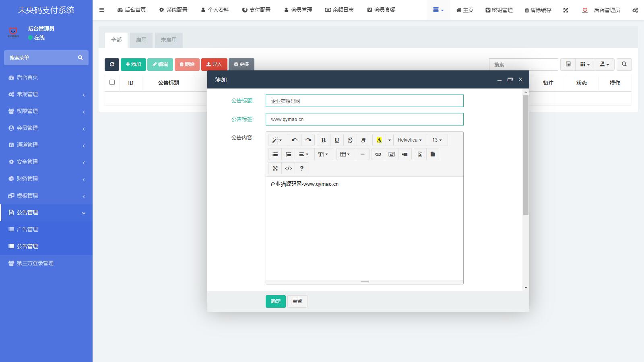Open the Helvetica font family dropdown
The image size is (644, 362).
(410, 140)
